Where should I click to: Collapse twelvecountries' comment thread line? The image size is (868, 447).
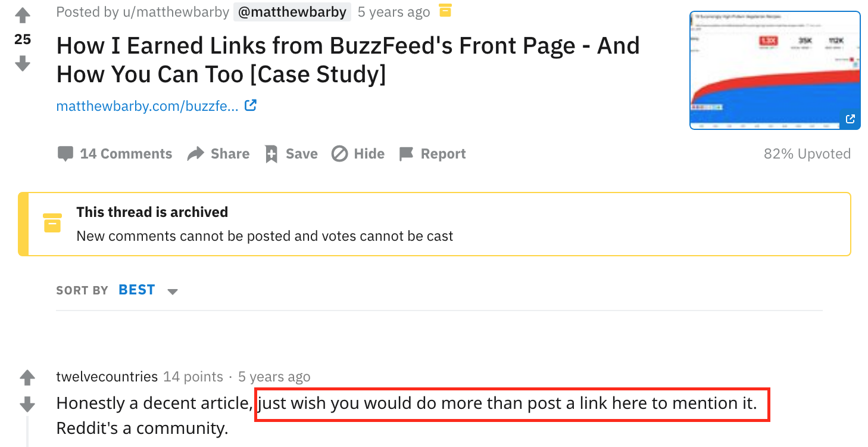(x=27, y=432)
